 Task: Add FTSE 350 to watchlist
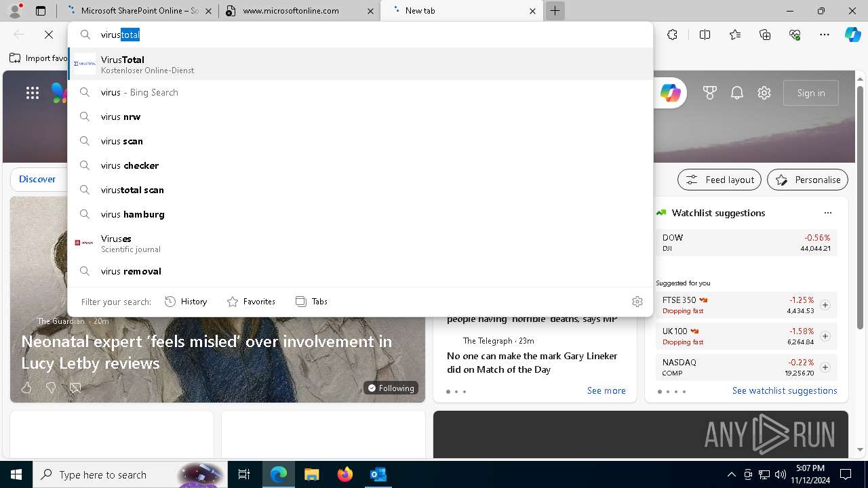coord(825,305)
